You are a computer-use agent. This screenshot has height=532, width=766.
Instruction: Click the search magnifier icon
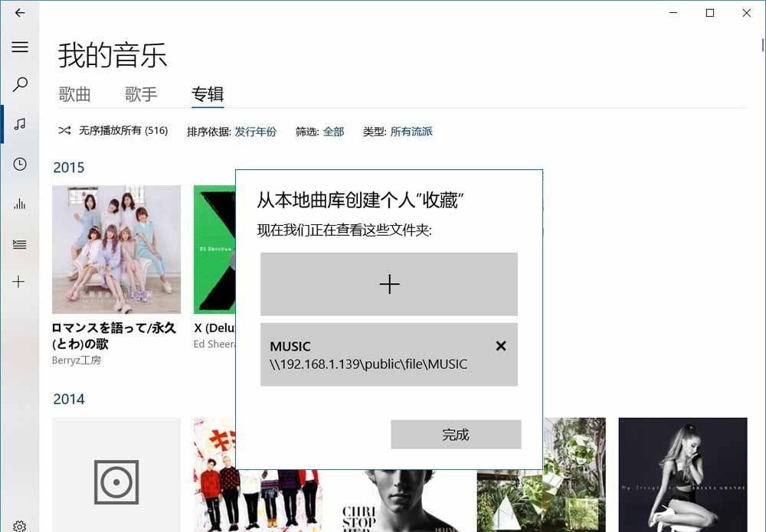click(20, 84)
